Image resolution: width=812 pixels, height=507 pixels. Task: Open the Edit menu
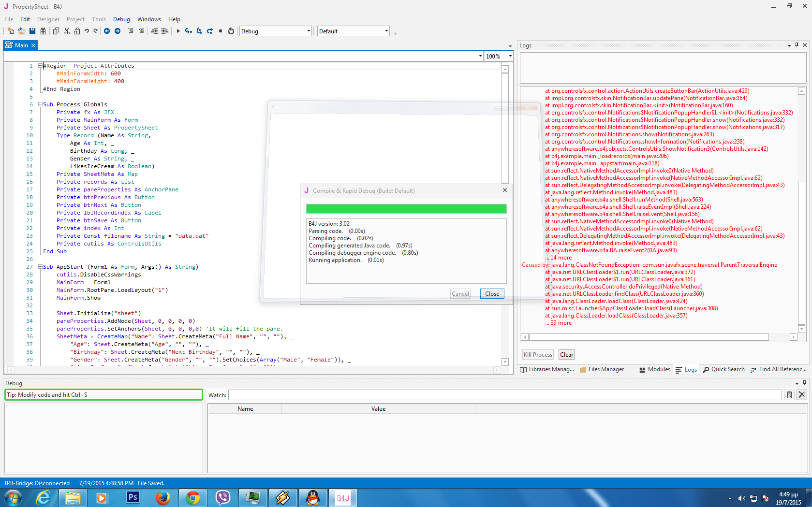[x=25, y=19]
